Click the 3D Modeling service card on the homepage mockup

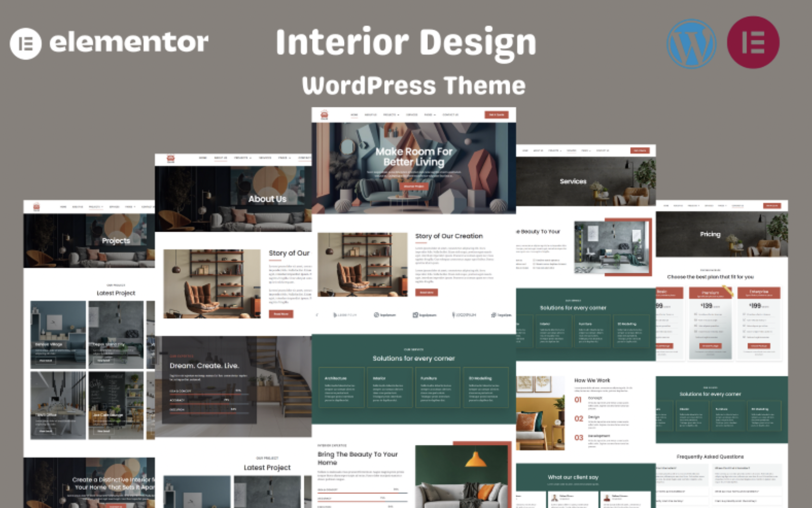(486, 388)
